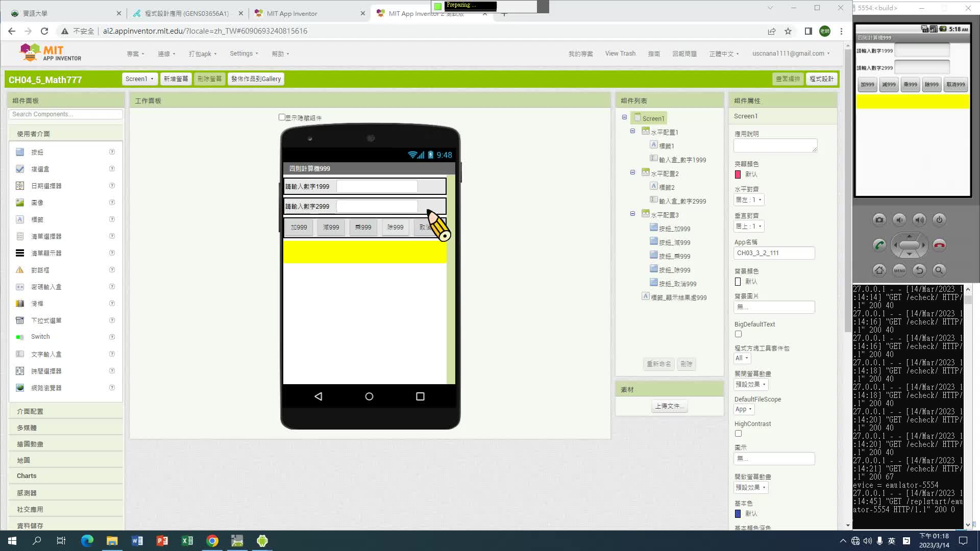This screenshot has width=980, height=551.
Task: Choose the DatePicker (日期選擇器) palette component
Action: [x=46, y=186]
